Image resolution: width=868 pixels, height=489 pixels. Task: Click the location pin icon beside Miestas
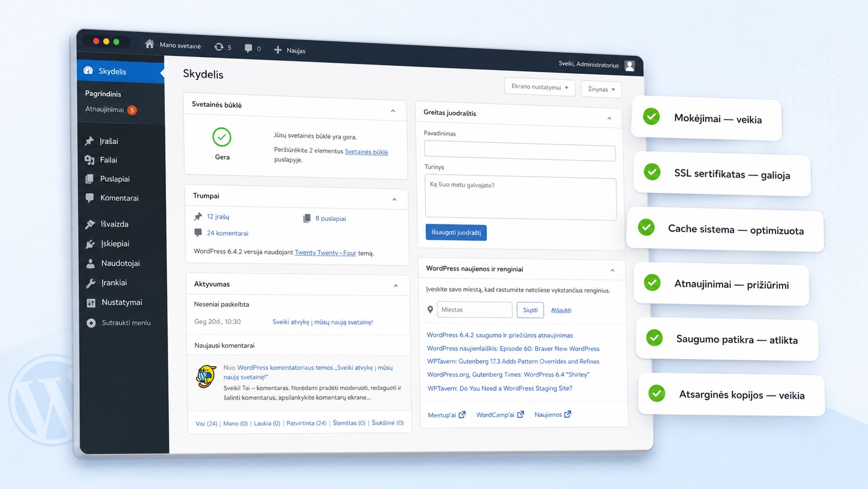430,309
